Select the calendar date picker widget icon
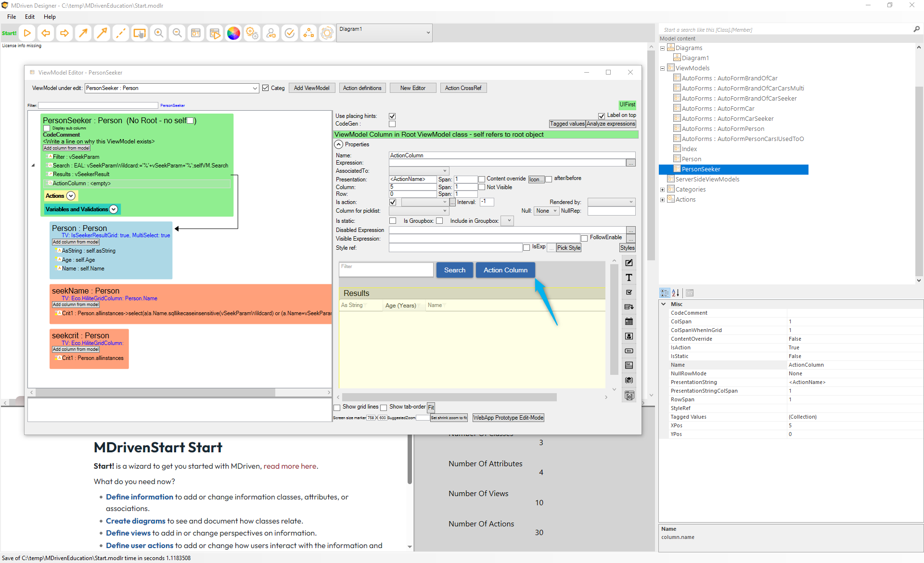 coord(629,321)
